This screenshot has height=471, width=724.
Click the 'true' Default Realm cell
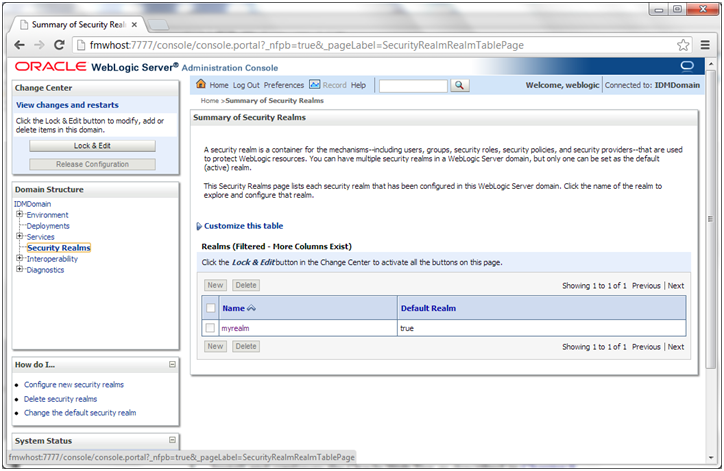pyautogui.click(x=407, y=328)
